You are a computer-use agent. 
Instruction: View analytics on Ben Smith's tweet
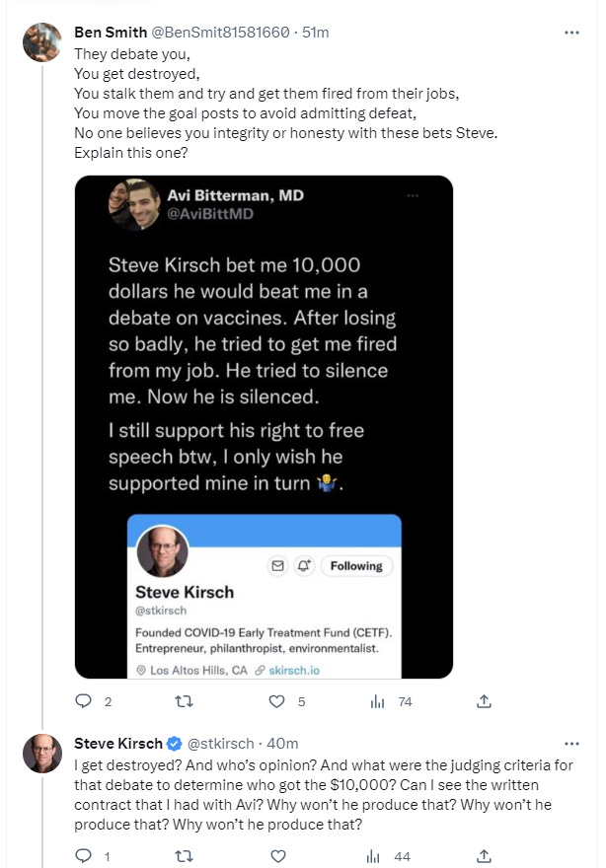[377, 701]
